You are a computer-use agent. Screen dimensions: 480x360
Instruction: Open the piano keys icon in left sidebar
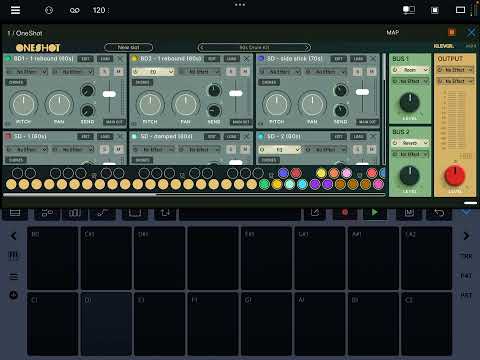tap(13, 256)
